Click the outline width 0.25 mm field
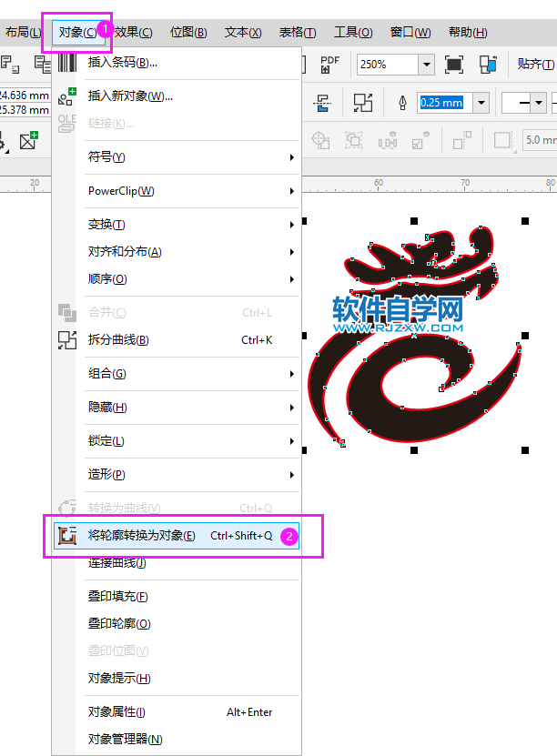 pos(445,103)
